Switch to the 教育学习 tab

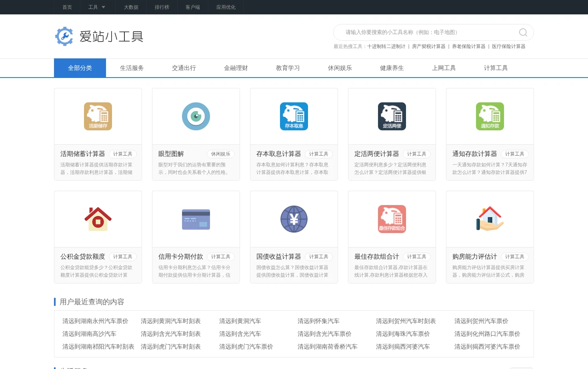coord(288,68)
